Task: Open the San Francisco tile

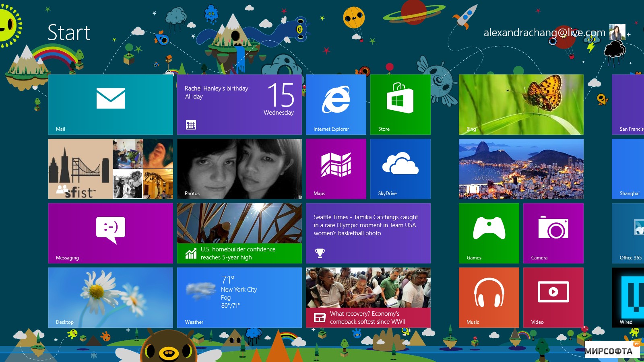Action: click(x=628, y=105)
